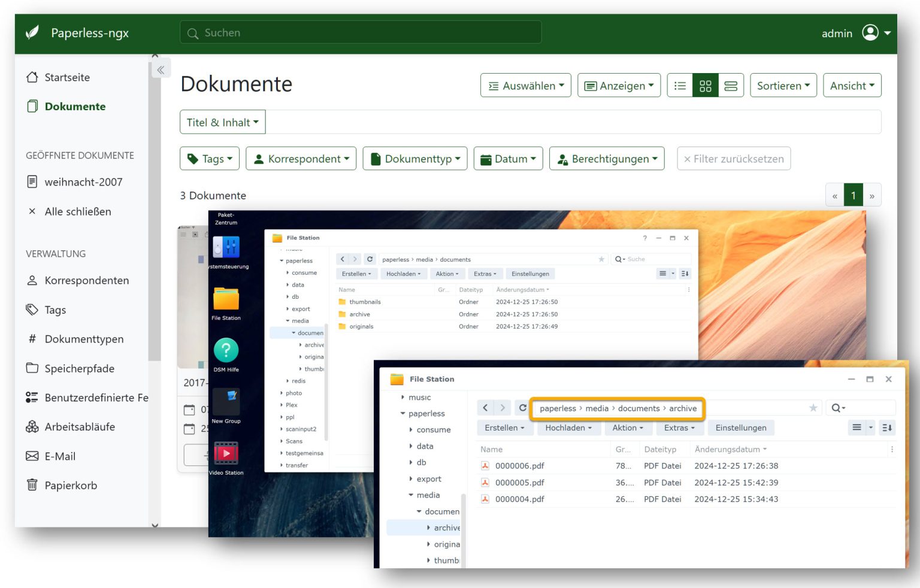Click the Paperless-ngx leaf logo

coord(33,33)
